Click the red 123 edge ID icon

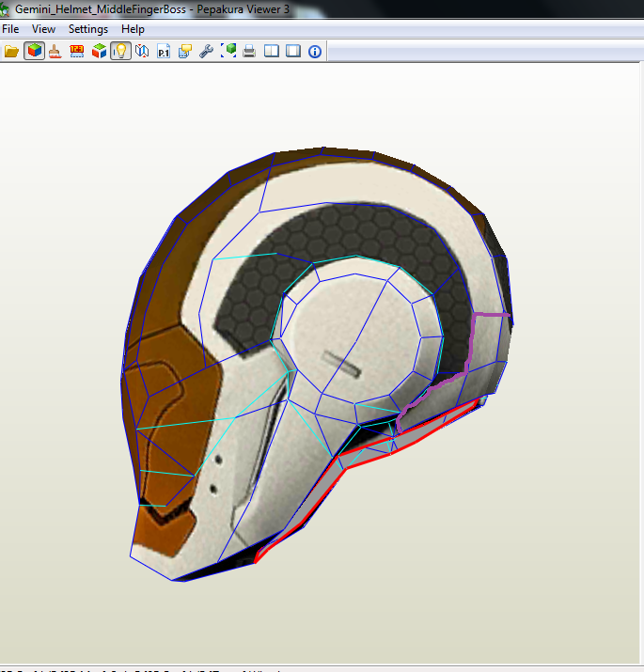click(77, 52)
